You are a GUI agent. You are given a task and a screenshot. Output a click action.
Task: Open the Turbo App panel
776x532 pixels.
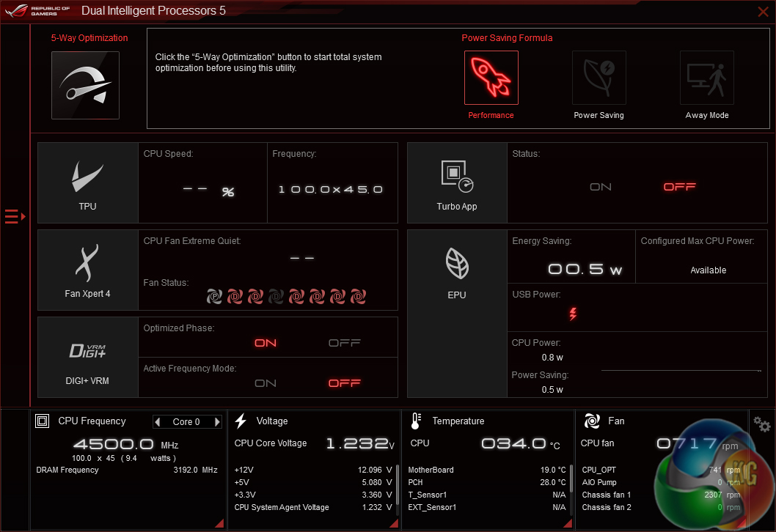(457, 182)
